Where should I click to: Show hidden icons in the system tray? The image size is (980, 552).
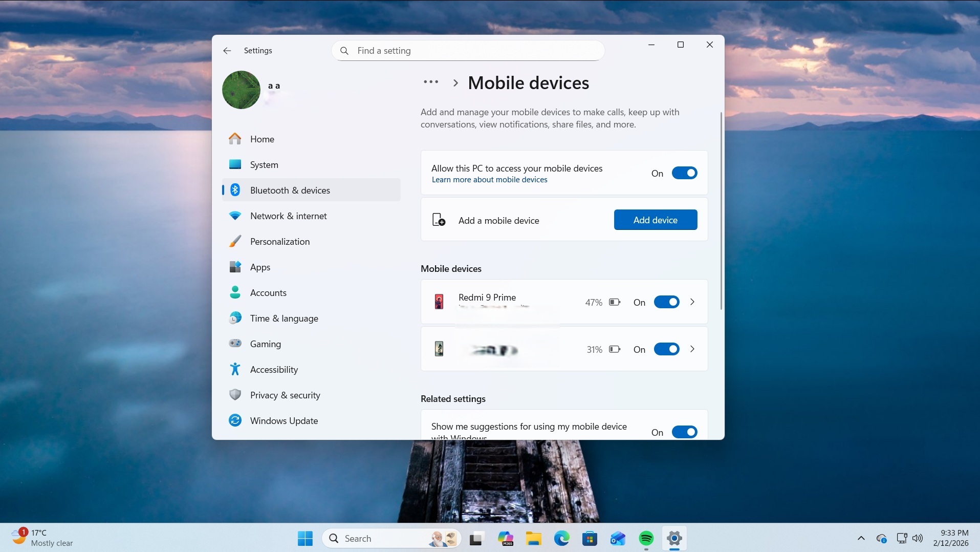coord(861,538)
